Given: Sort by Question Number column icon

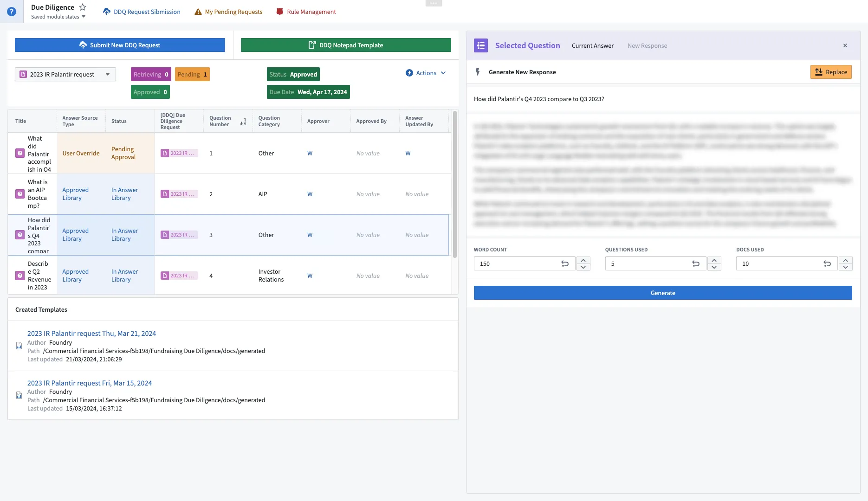Looking at the screenshot, I should 243,122.
